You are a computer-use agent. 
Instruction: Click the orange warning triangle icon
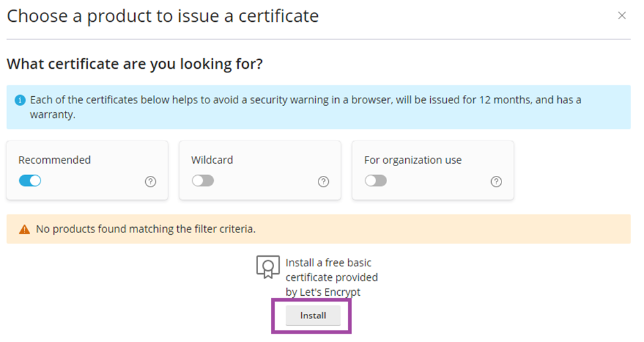point(24,229)
